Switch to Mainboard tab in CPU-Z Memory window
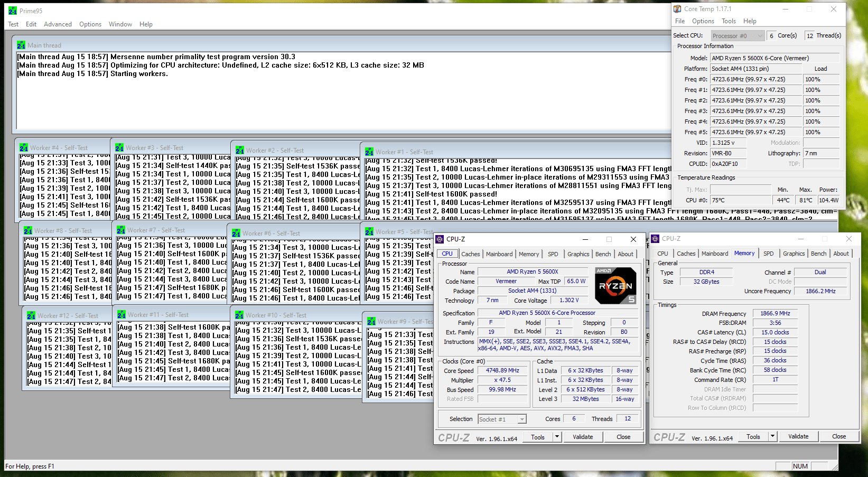 click(x=715, y=254)
